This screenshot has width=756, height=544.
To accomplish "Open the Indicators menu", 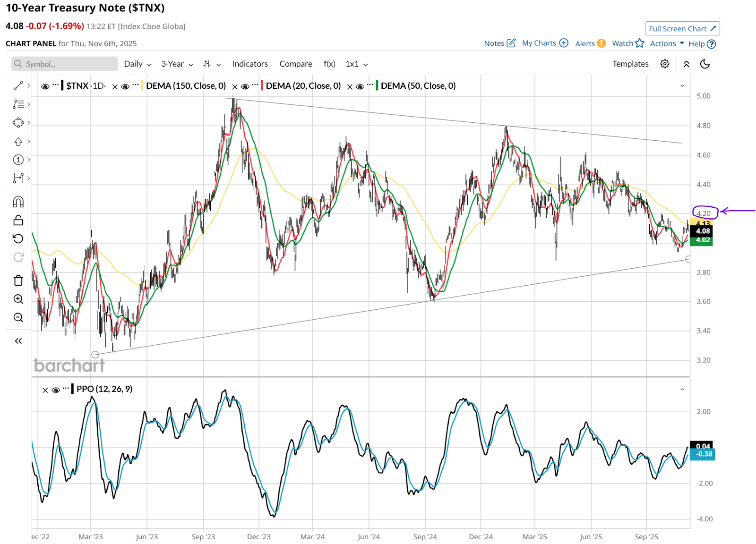I will 249,64.
